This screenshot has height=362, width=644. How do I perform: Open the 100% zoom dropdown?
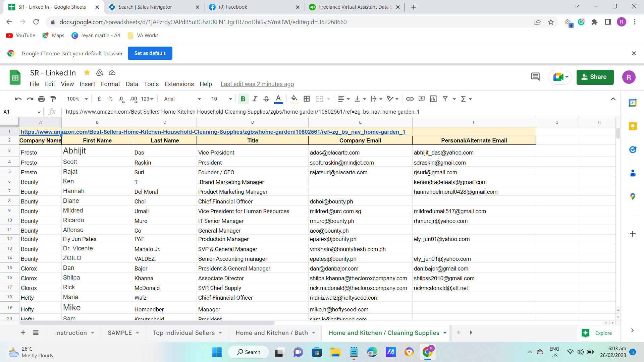77,99
